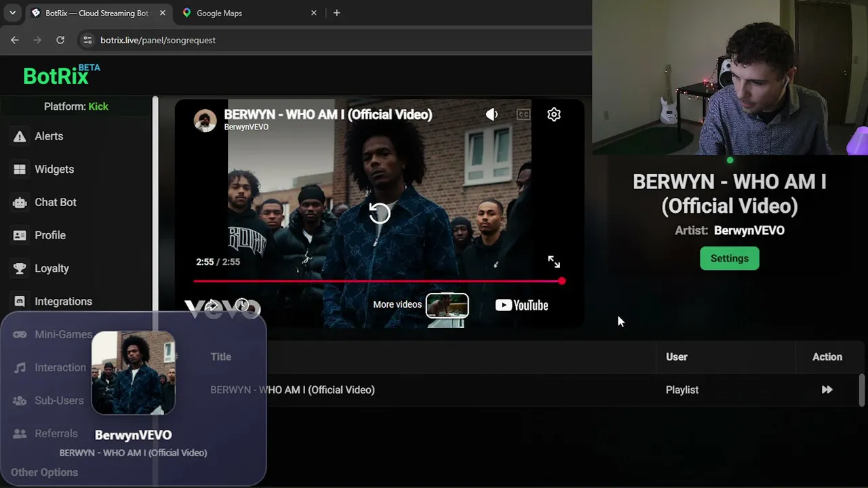
Task: Open the Interaction sidebar item
Action: click(x=60, y=367)
